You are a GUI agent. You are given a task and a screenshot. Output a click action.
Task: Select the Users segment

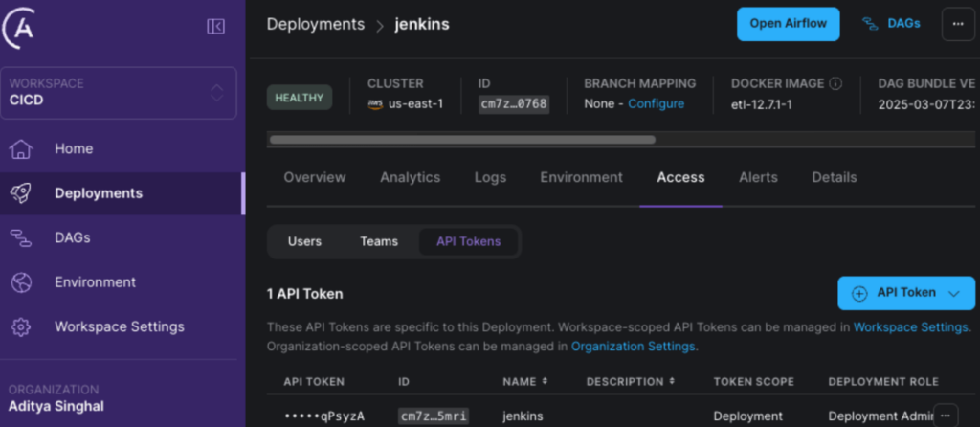[x=304, y=241]
